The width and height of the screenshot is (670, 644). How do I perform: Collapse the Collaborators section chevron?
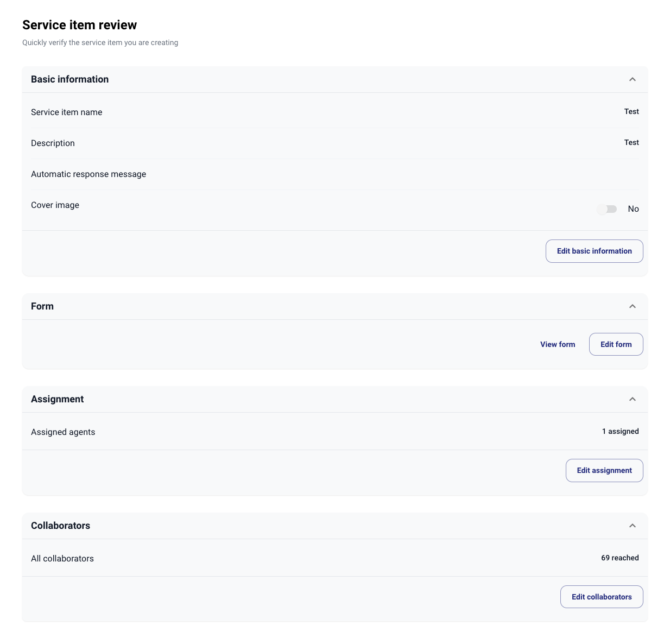632,526
